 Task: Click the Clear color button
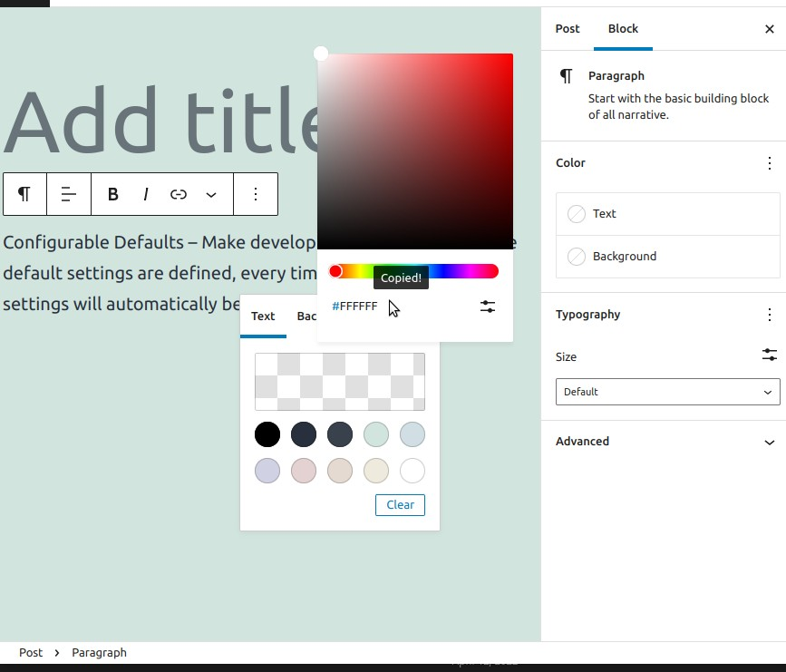tap(400, 505)
